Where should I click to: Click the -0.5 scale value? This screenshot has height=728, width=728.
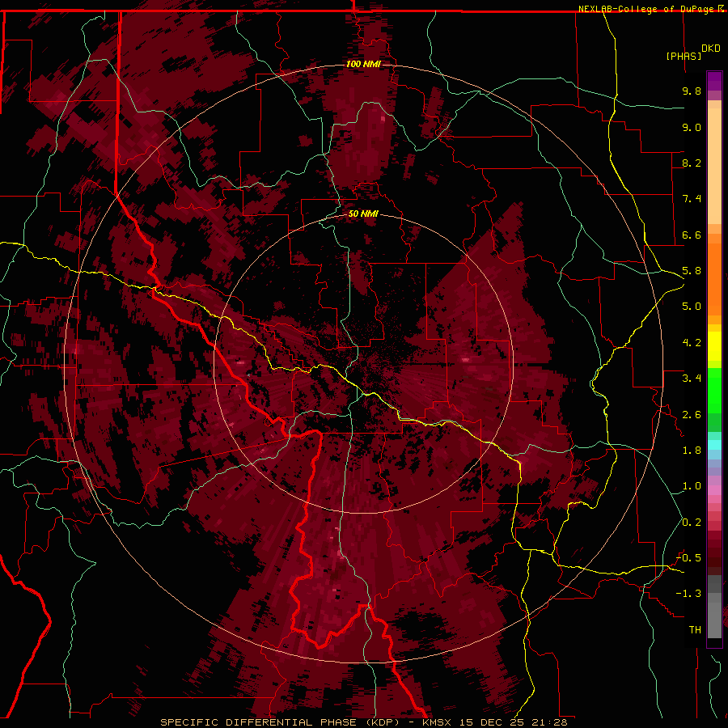pyautogui.click(x=688, y=558)
